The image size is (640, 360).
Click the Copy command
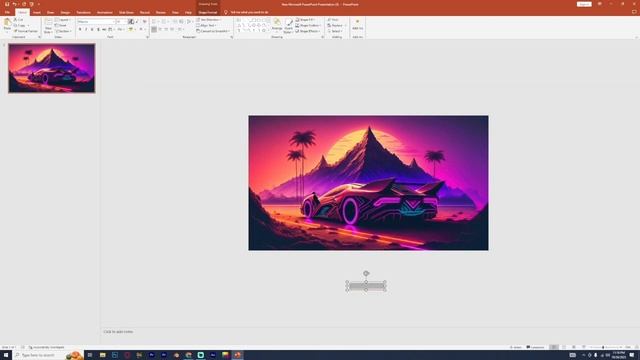coord(20,25)
